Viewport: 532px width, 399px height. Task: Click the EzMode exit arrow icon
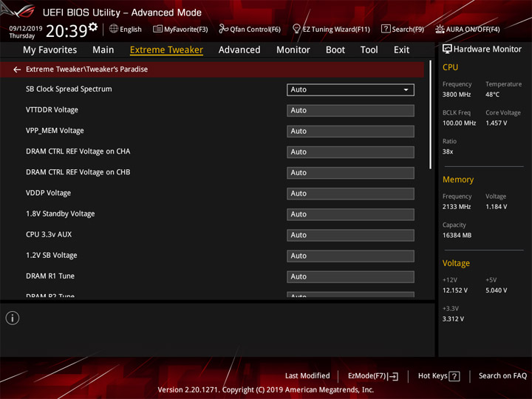(x=393, y=376)
